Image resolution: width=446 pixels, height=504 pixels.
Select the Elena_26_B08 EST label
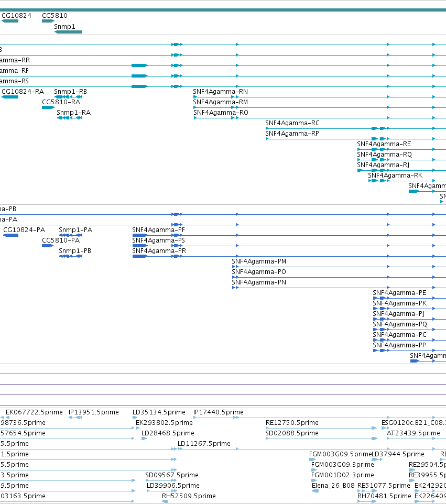click(333, 486)
